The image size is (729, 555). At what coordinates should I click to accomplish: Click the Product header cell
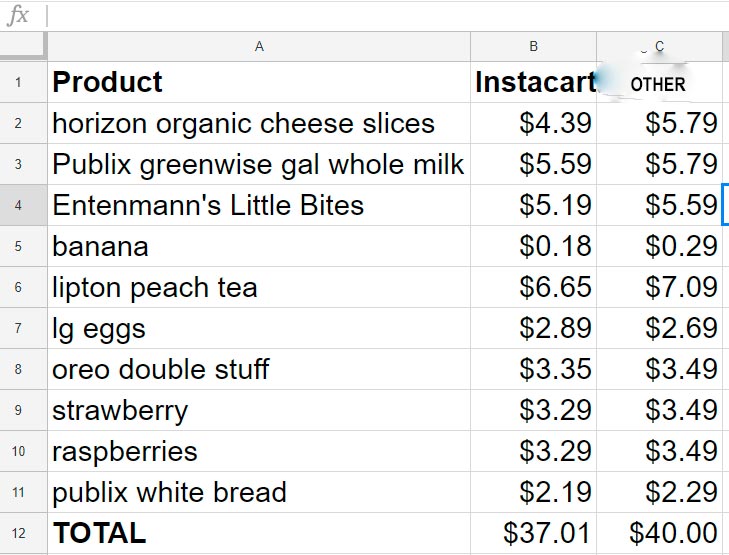pyautogui.click(x=259, y=82)
